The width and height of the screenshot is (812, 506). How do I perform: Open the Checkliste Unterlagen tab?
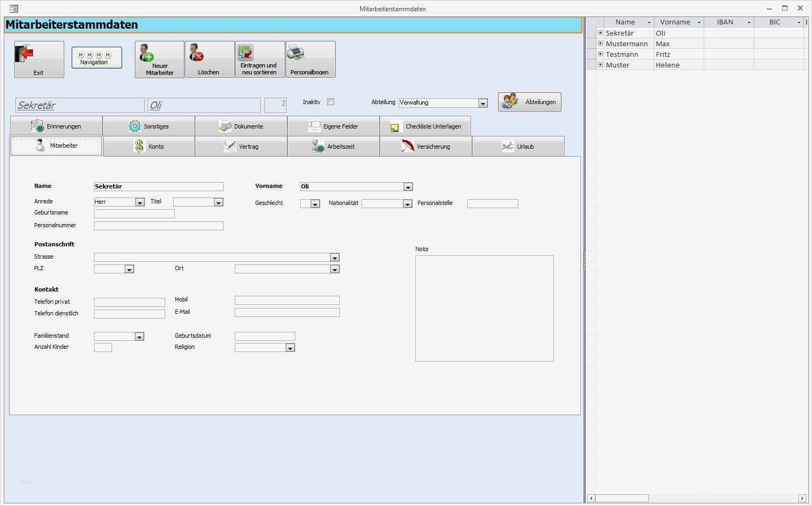425,126
